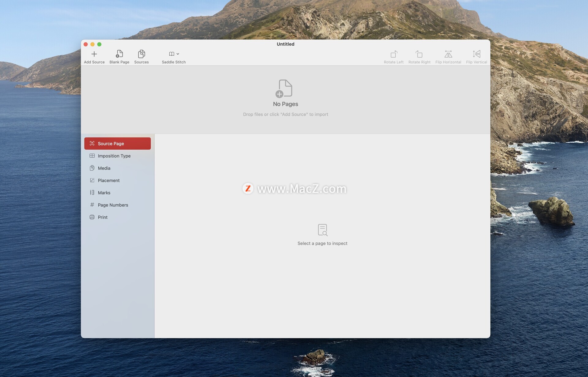Screen dimensions: 588x377
Task: Click the yellow minimize window button
Action: (92, 44)
